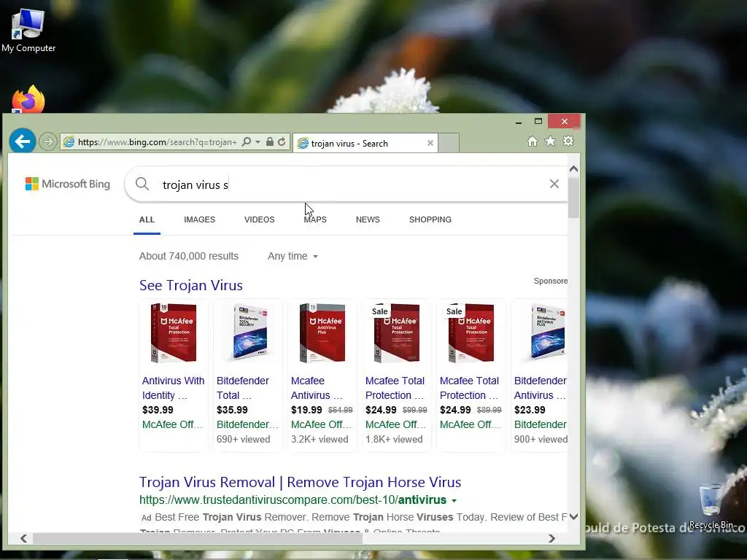
Task: Open the Recycle Bin on desktop
Action: click(711, 506)
